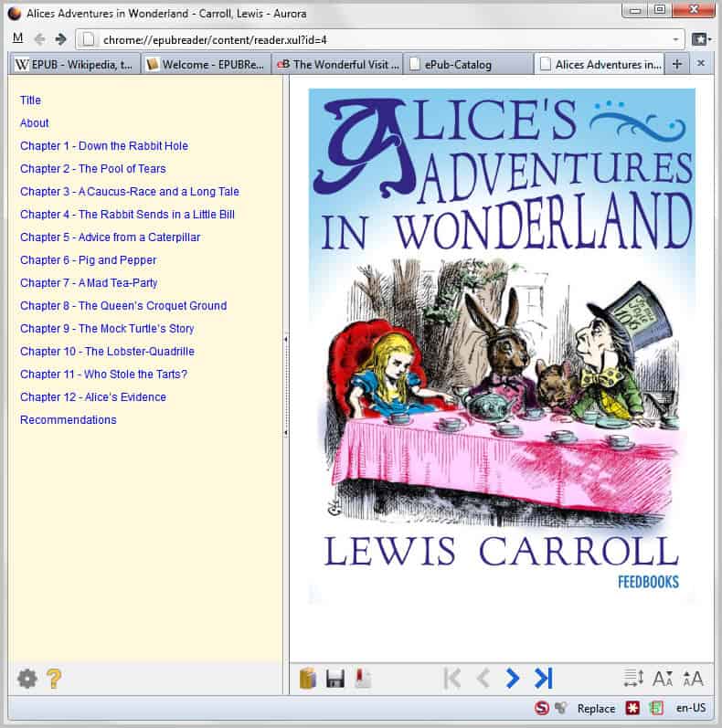Open the About link in contents

click(x=35, y=123)
